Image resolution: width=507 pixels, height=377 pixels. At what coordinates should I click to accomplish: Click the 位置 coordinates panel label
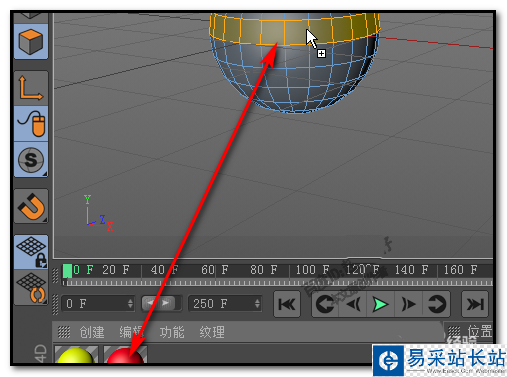click(x=480, y=332)
